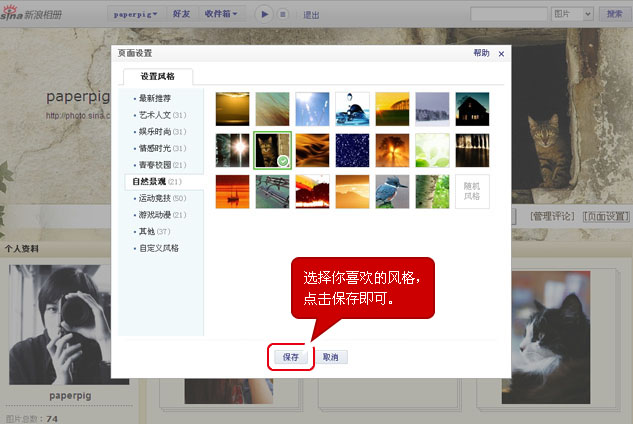Select the 娱乐时尚 category
The height and width of the screenshot is (424, 633).
pyautogui.click(x=162, y=132)
